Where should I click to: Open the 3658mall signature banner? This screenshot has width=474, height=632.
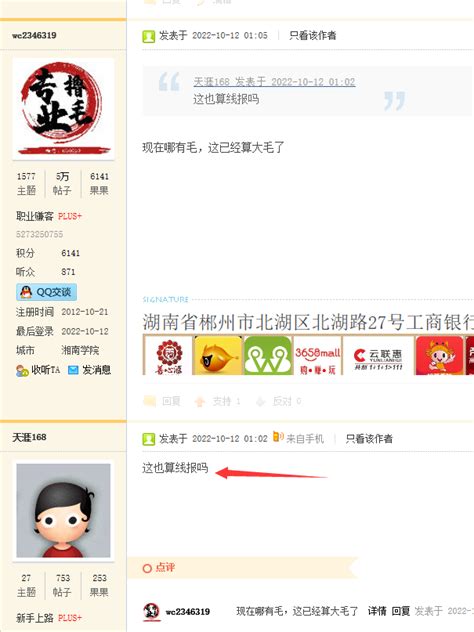[318, 356]
